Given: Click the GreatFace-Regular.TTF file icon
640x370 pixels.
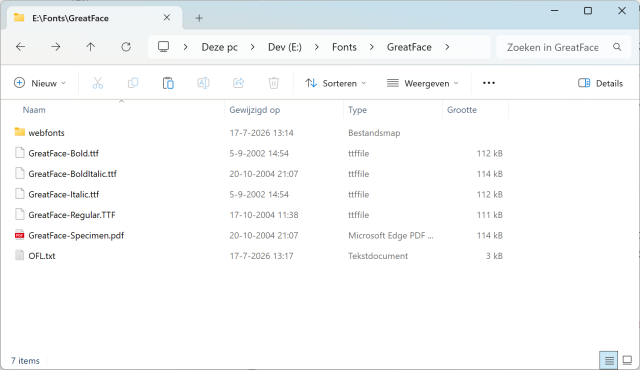Looking at the screenshot, I should point(19,214).
